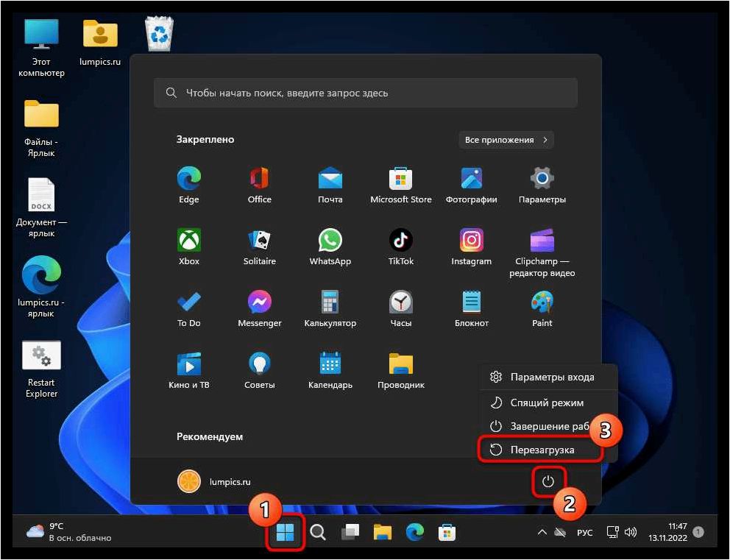Screen dimensions: 730x560
Task: Select the Recycle Bin desktop icon
Action: click(160, 34)
